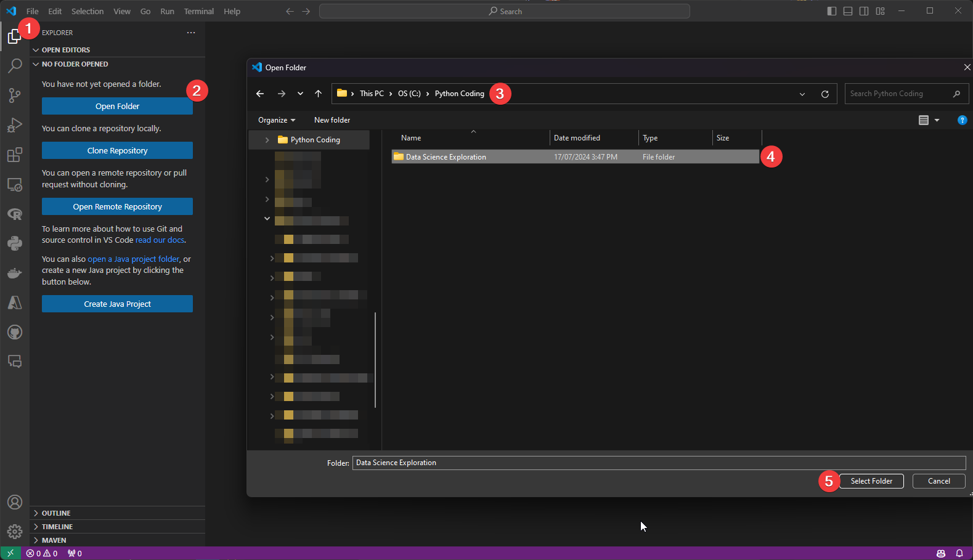
Task: Open the Python extension icon in activity bar
Action: pos(15,243)
